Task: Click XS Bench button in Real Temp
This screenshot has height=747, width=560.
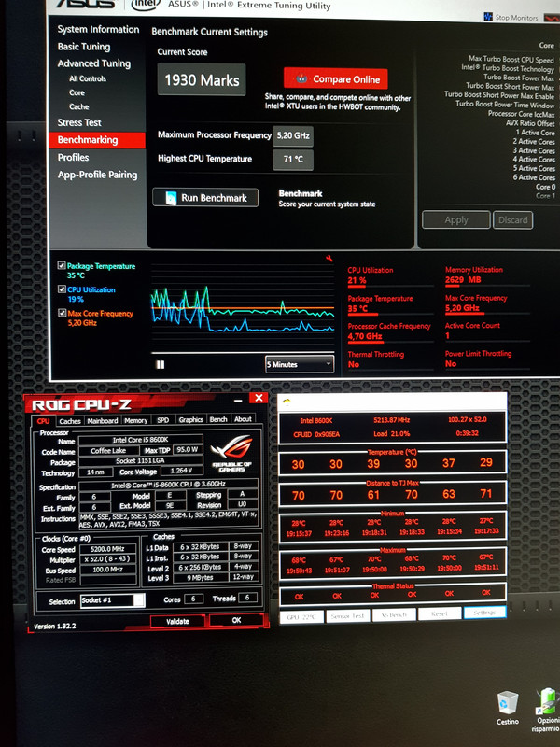Action: tap(394, 614)
